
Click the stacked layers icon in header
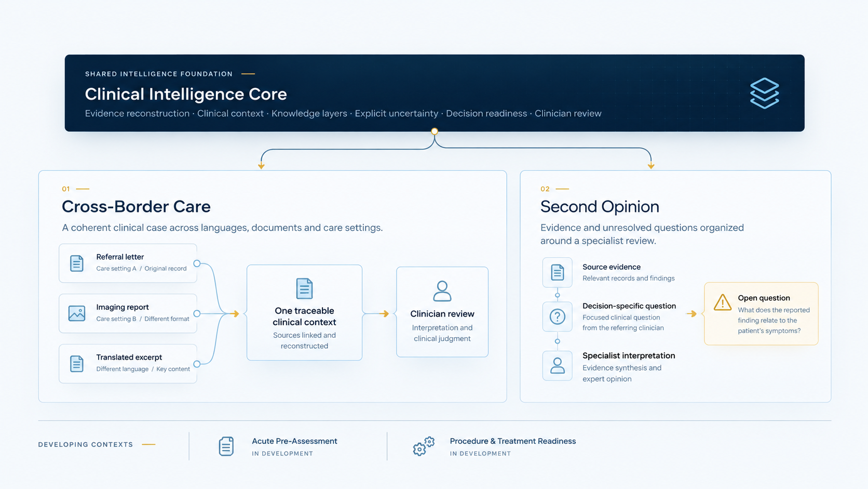tap(764, 93)
